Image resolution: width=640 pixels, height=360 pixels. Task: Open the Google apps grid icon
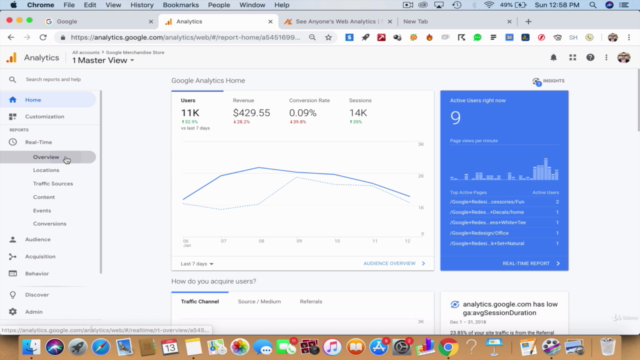click(573, 58)
